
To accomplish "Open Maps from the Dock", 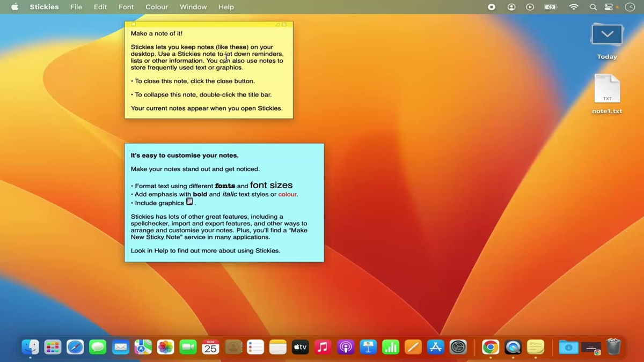I will pyautogui.click(x=143, y=347).
